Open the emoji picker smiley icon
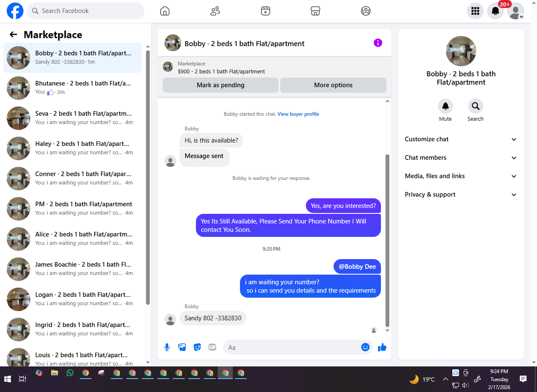The width and height of the screenshot is (537, 392). coord(365,347)
